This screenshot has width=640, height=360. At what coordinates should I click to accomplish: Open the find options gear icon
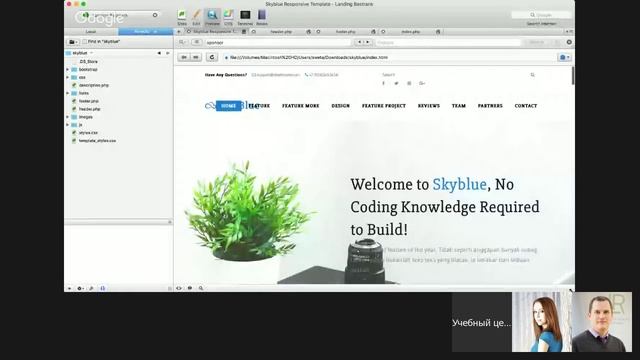coord(569,42)
